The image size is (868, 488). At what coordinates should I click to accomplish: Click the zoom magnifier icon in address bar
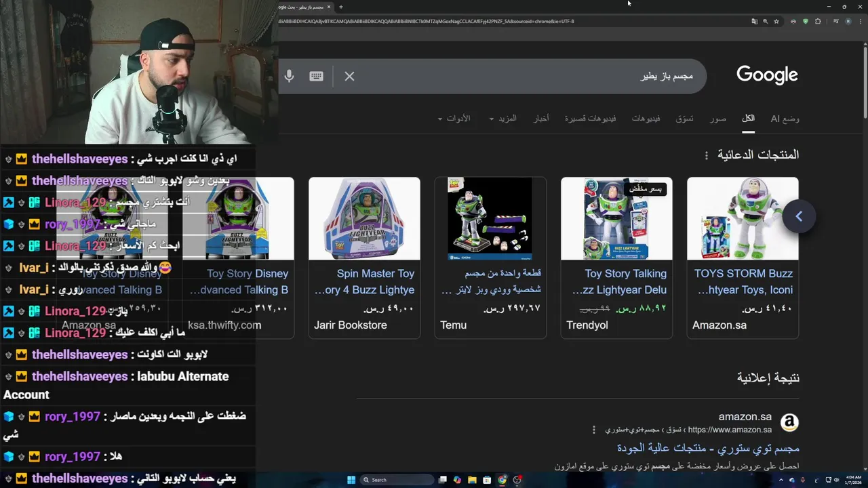point(766,21)
